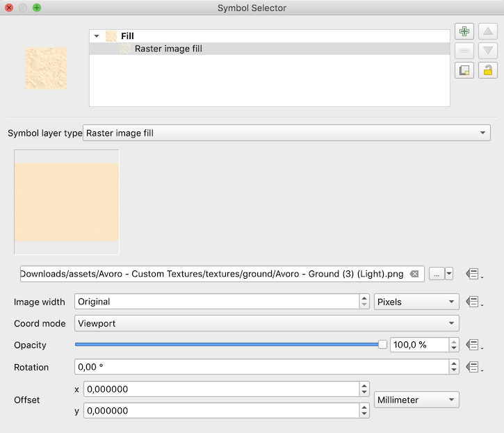
Task: Open the Pixels unit dropdown
Action: click(x=416, y=302)
